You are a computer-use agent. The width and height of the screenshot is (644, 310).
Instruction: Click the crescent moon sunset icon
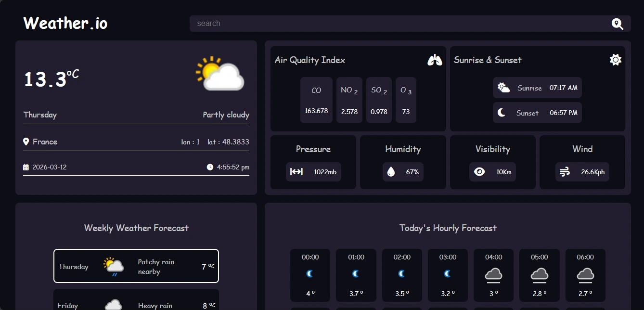click(501, 113)
